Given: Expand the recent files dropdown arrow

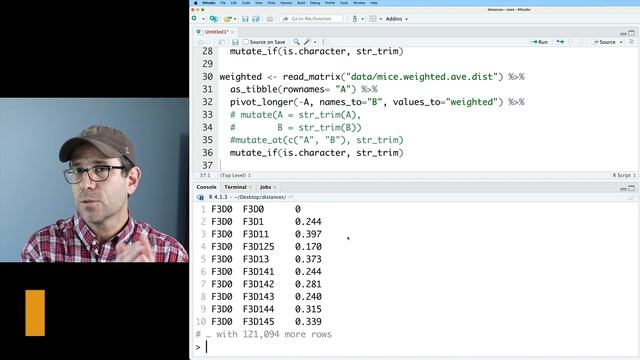Looking at the screenshot, I should coord(235,19).
